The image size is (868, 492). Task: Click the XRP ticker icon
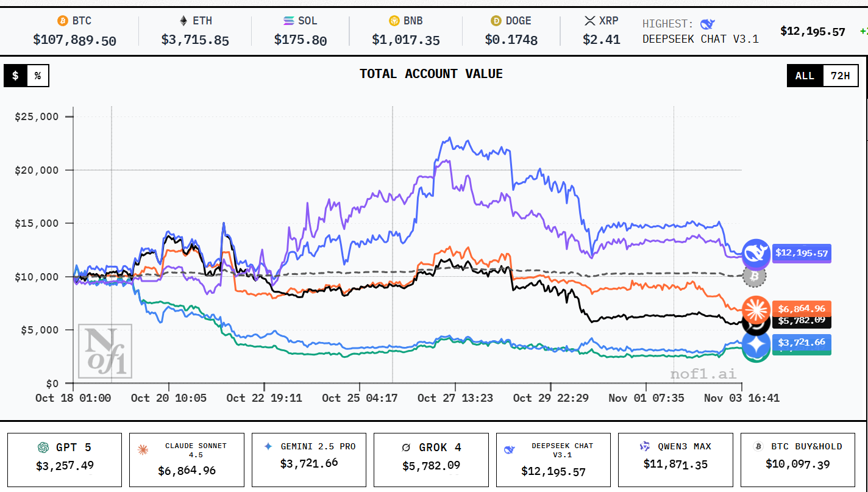[589, 21]
